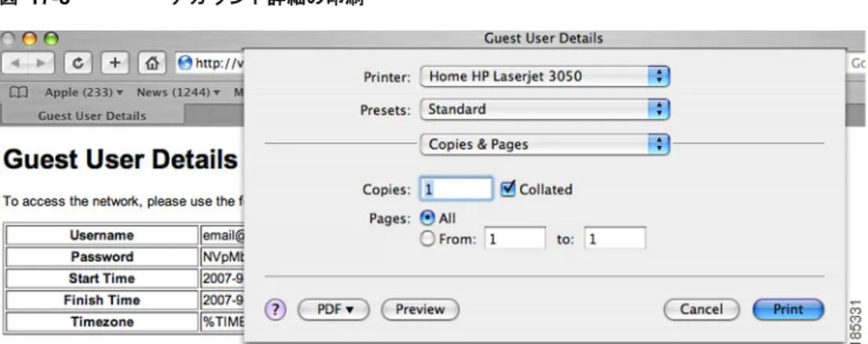Click the Start Time table cell
The width and height of the screenshot is (868, 344).
click(x=102, y=278)
